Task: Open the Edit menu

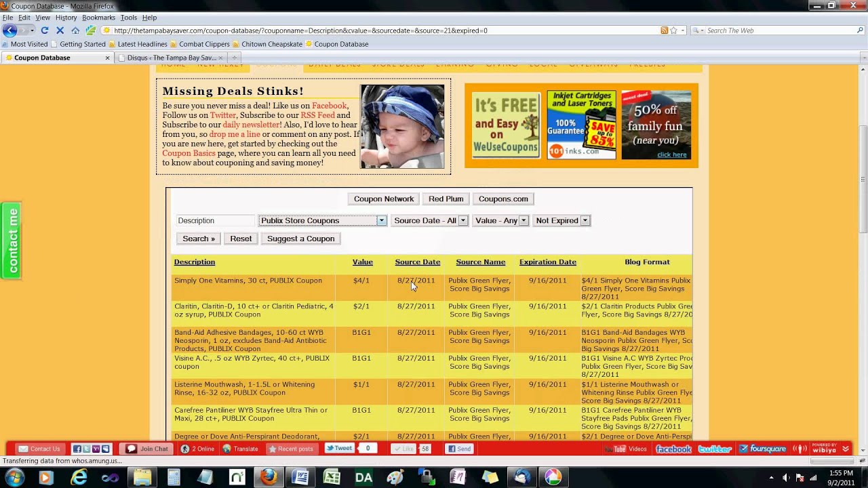Action: pyautogui.click(x=24, y=18)
